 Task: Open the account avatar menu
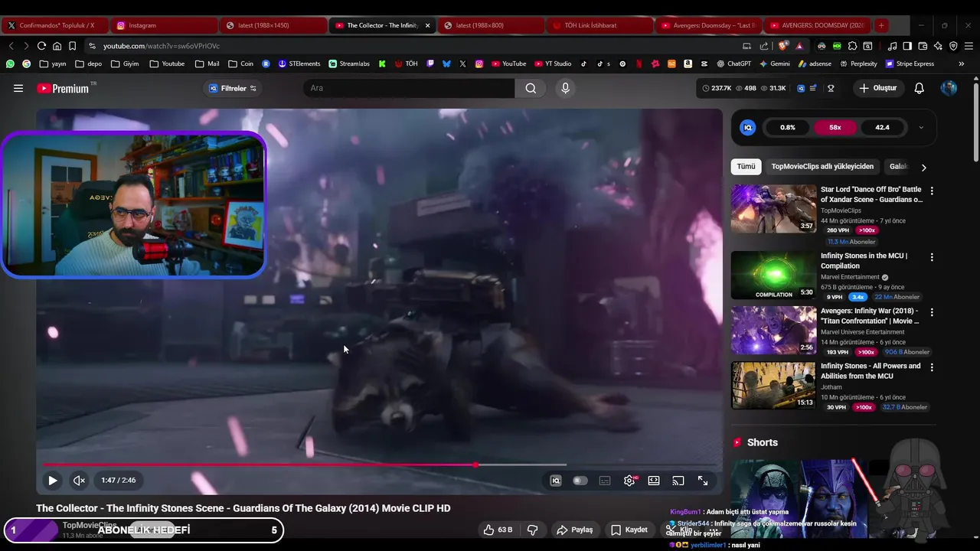click(949, 88)
